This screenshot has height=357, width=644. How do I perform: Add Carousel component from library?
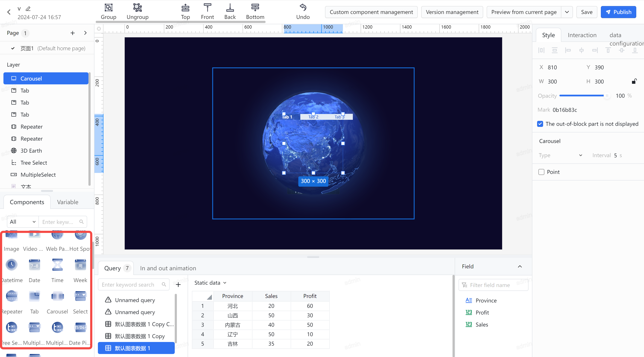click(57, 302)
